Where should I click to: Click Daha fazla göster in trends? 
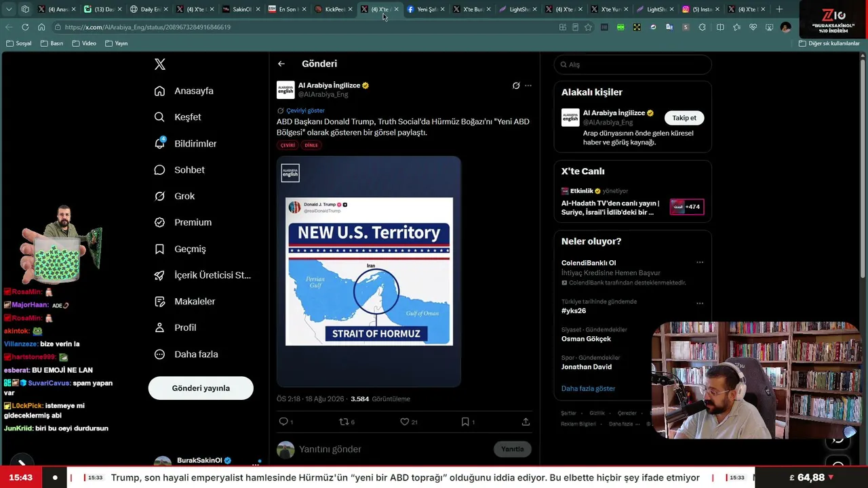pyautogui.click(x=589, y=388)
